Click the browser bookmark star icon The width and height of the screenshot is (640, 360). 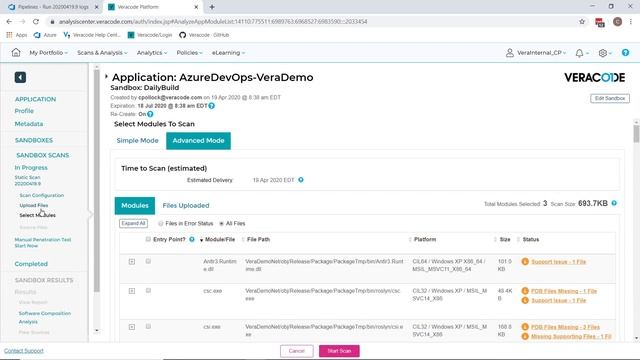(582, 22)
